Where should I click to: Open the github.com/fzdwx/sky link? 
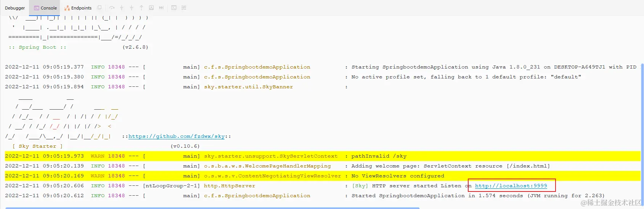click(x=177, y=136)
